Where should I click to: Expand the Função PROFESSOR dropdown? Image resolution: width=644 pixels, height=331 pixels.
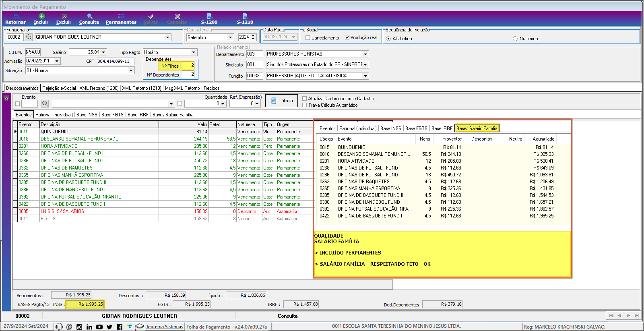point(365,76)
